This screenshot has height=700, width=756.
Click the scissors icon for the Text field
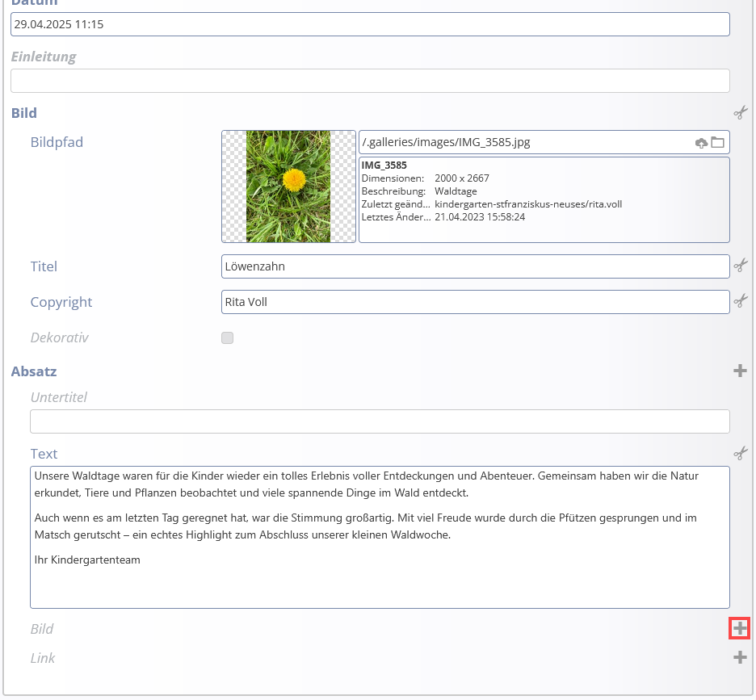click(740, 453)
